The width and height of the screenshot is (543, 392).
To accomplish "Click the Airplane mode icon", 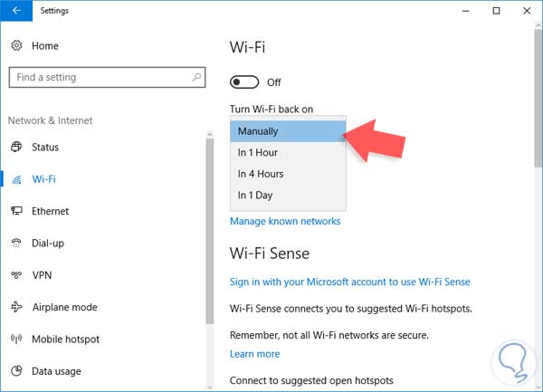I will tap(16, 308).
